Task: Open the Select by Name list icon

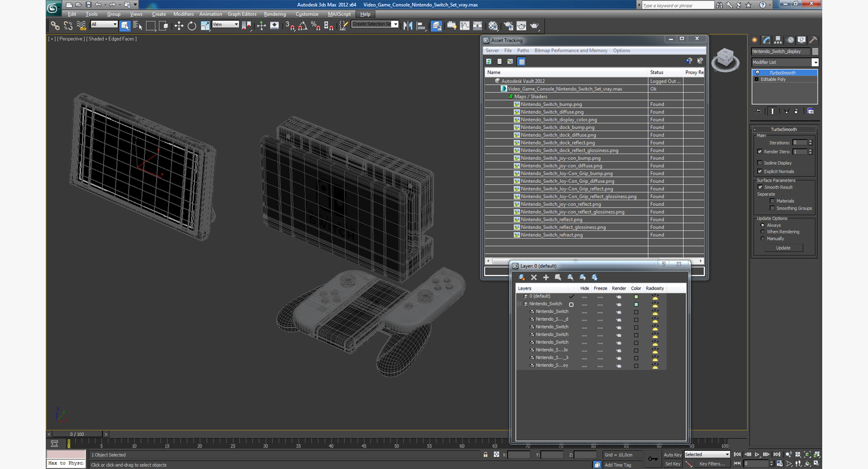Action: coord(138,26)
